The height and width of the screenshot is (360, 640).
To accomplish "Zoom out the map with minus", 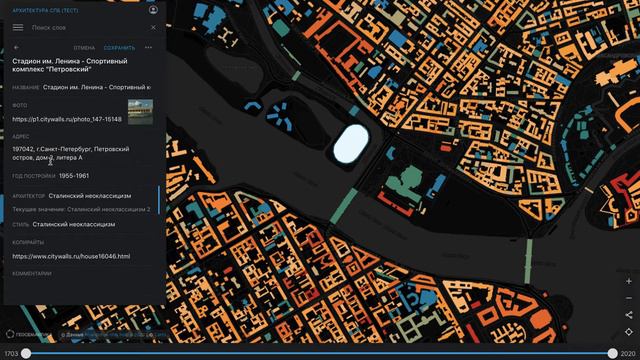I will point(629,298).
